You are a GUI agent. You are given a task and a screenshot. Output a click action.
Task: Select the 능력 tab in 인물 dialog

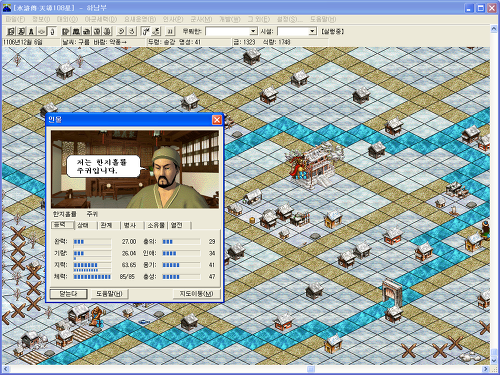point(62,225)
